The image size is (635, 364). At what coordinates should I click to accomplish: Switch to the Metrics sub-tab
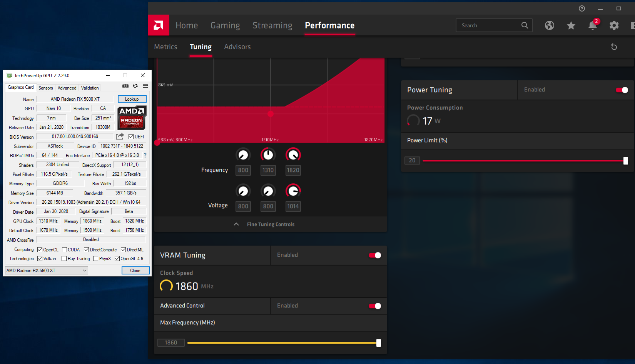coord(165,47)
